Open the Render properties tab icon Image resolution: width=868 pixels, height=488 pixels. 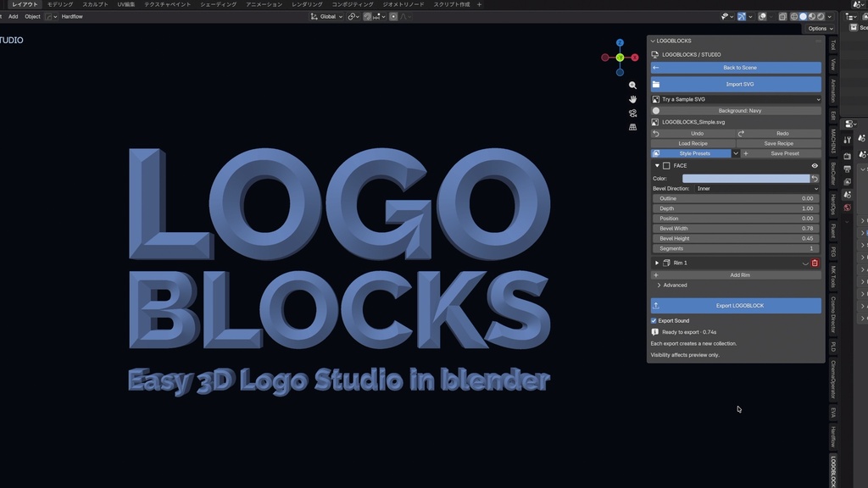[x=848, y=156]
